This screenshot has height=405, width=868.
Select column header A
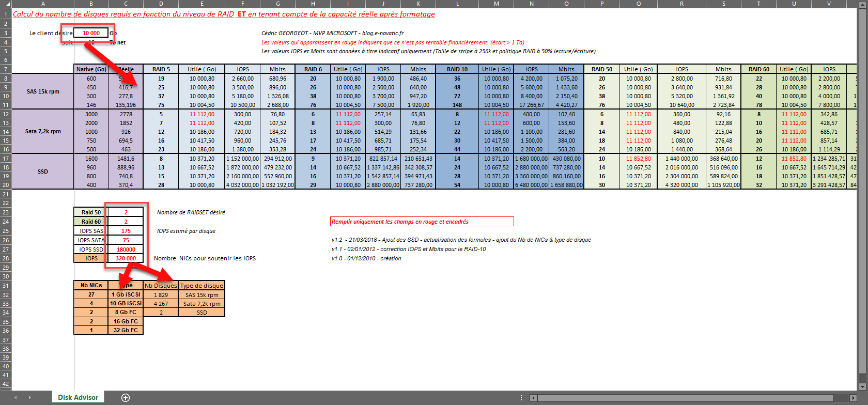pyautogui.click(x=43, y=4)
